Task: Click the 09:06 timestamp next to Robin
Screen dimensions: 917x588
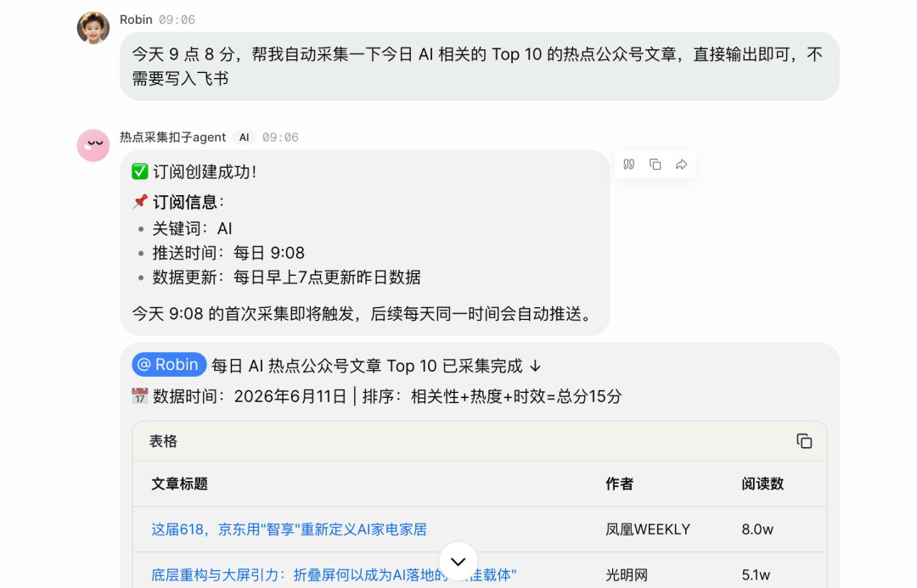Action: 177,20
